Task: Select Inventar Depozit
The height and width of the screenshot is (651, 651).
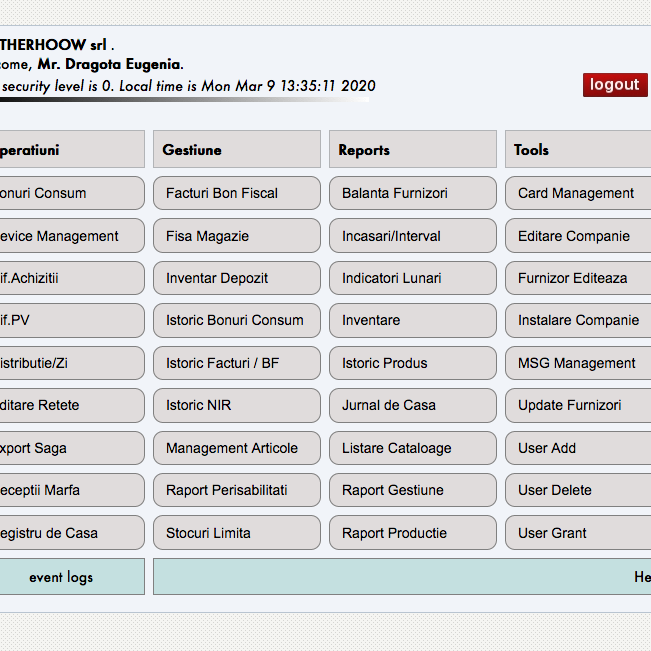Action: 237,278
